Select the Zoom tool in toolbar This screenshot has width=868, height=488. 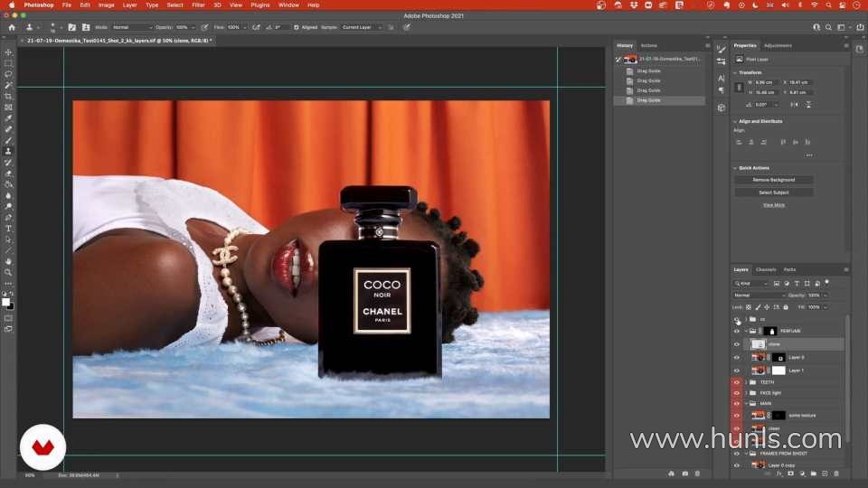click(8, 272)
